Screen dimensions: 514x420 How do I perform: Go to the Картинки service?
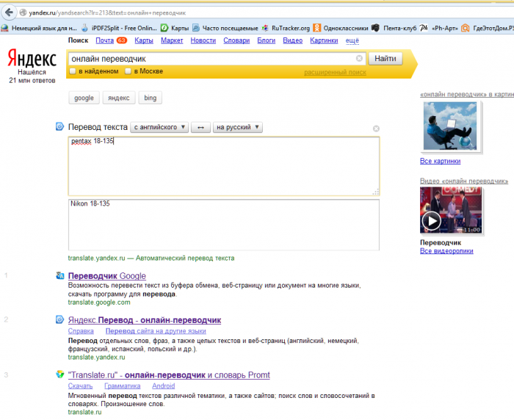coord(324,40)
